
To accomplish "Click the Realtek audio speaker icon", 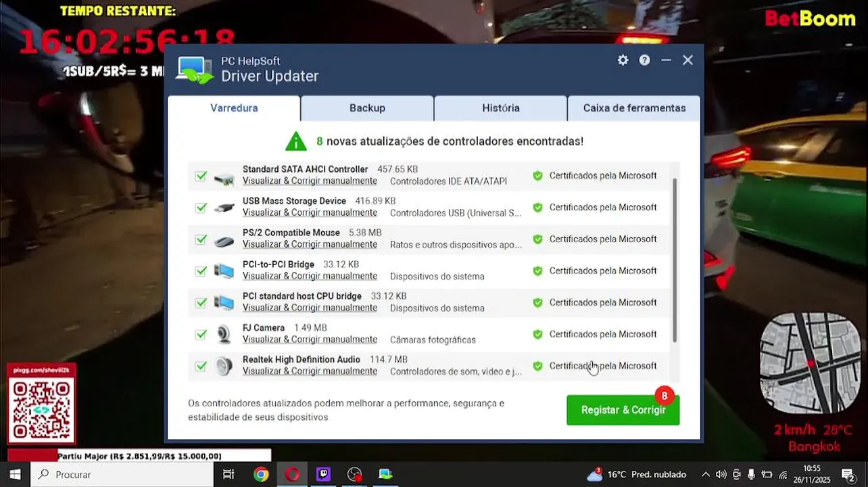I will [224, 367].
